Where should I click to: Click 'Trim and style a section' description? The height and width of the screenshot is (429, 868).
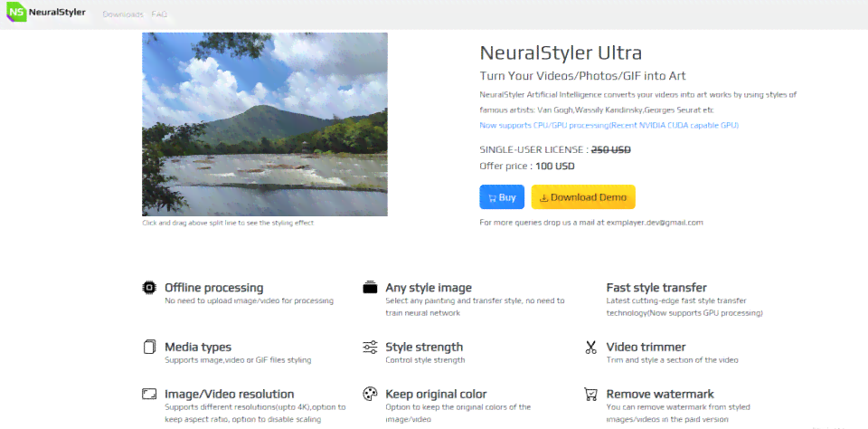coord(672,360)
